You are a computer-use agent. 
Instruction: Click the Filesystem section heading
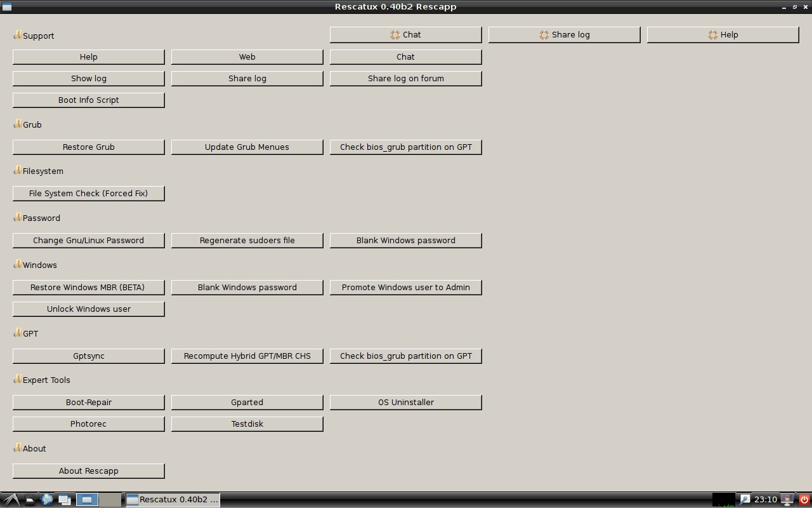[x=38, y=171]
